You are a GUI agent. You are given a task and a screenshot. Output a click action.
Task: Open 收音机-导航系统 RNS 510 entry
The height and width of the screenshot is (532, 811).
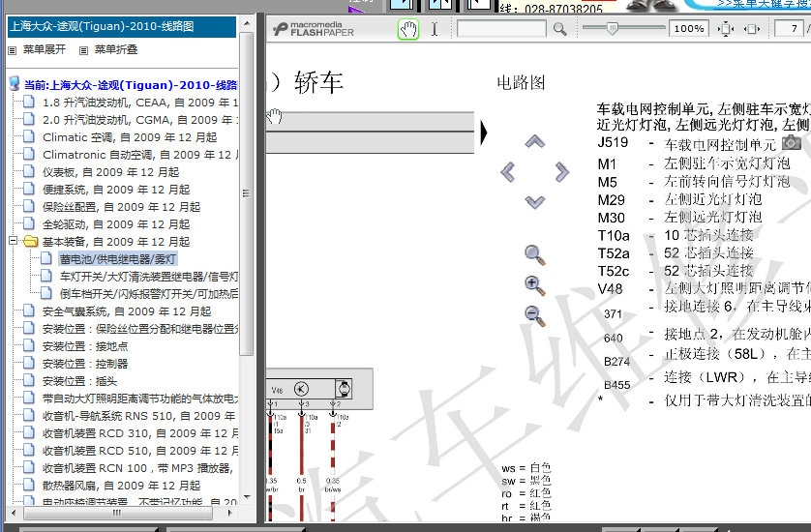click(x=139, y=416)
